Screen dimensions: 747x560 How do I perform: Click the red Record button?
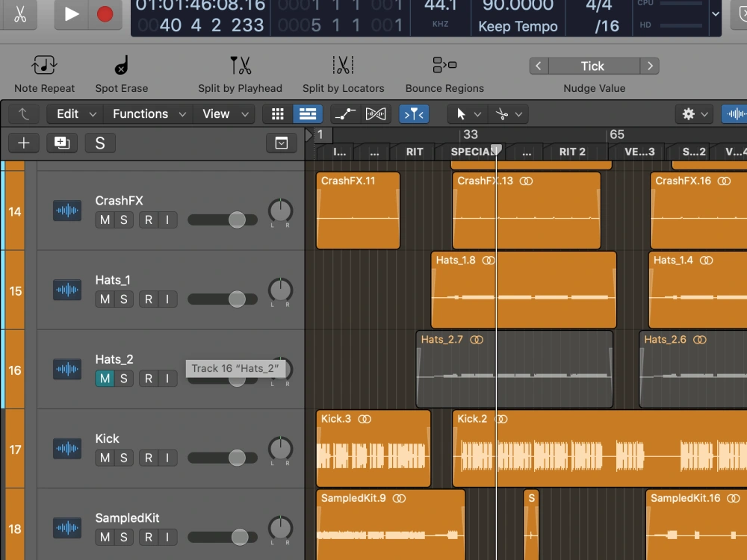coord(105,14)
